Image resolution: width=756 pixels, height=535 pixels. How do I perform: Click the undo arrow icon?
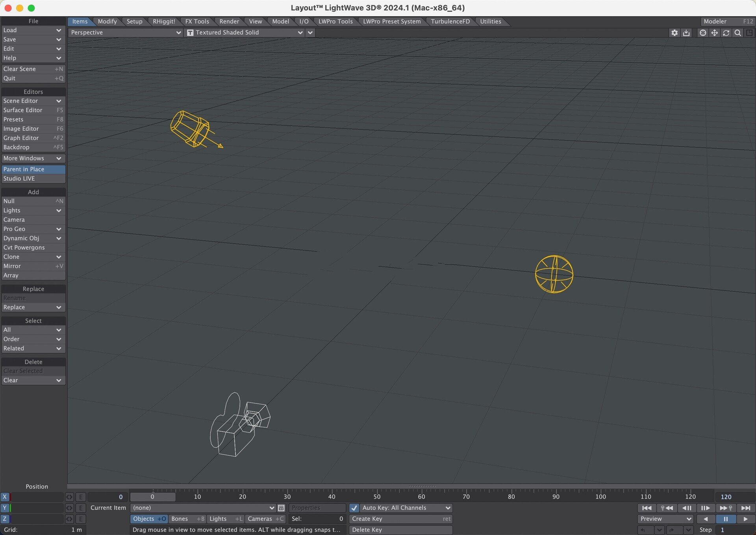coord(645,530)
